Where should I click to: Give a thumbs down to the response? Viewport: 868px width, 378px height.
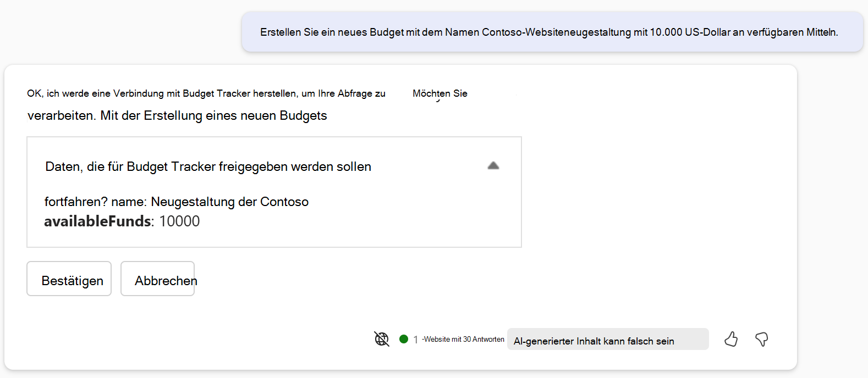(x=762, y=339)
